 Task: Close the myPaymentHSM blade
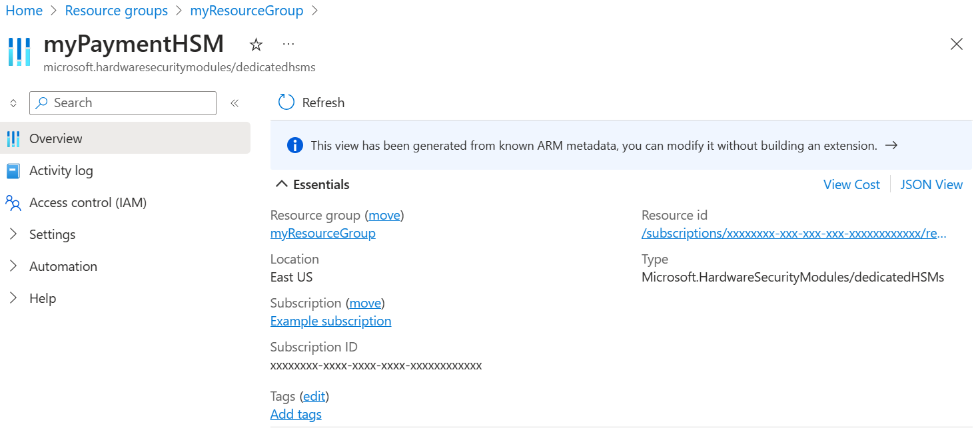956,45
